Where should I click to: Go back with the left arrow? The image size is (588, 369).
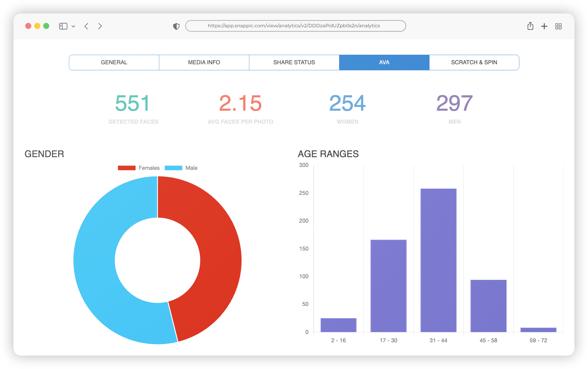click(x=86, y=26)
